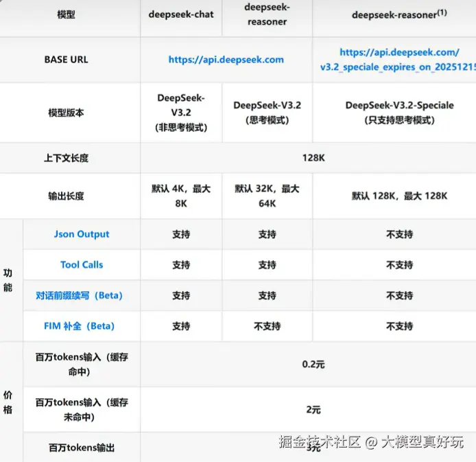
Task: Click the two-line deepseek-reasoner column header
Action: coord(267,14)
